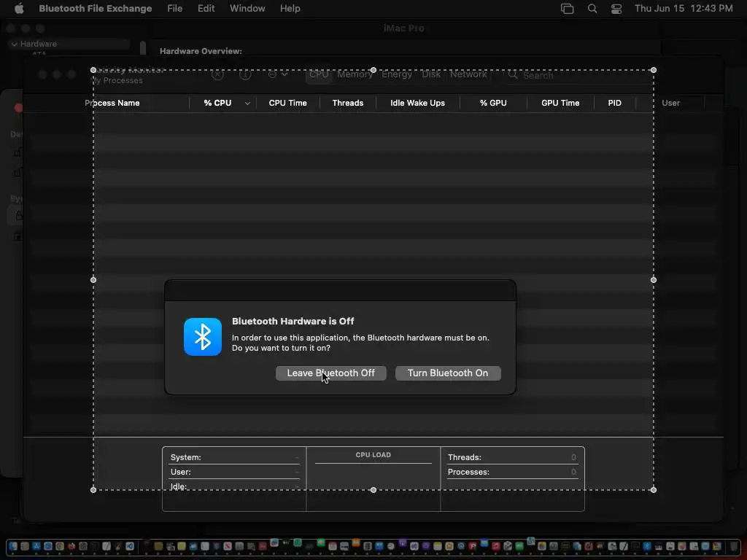Click the iMac Pro window title
The image size is (747, 560).
pyautogui.click(x=403, y=28)
